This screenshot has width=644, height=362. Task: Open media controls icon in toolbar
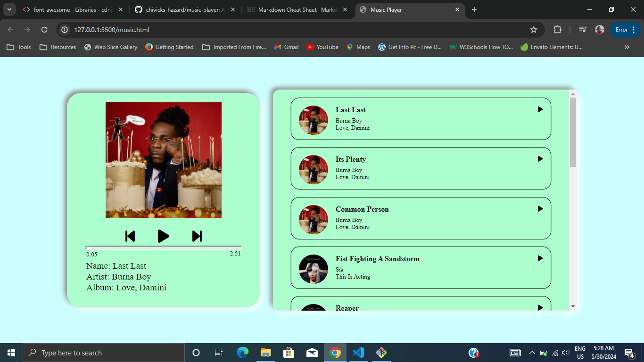pos(583,30)
